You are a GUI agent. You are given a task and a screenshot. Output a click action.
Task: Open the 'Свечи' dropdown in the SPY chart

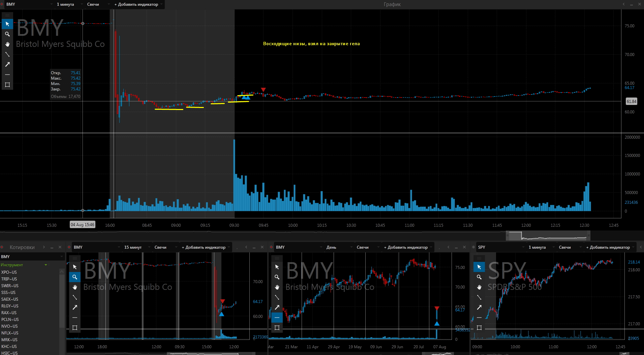click(570, 247)
